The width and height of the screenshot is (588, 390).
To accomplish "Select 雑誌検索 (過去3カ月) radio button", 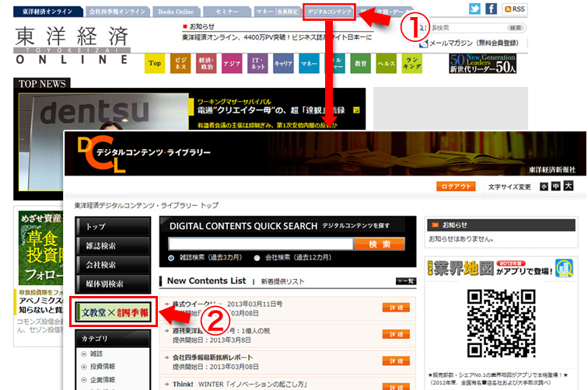I will click(171, 258).
